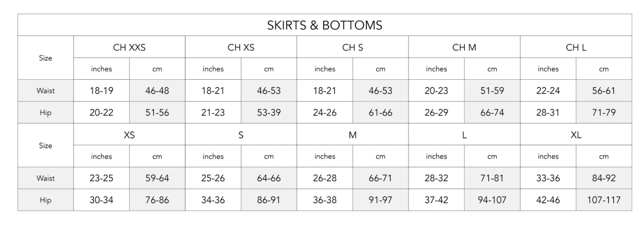Click the XS adult size header
Viewport: 644px width, 227px height.
coord(129,135)
